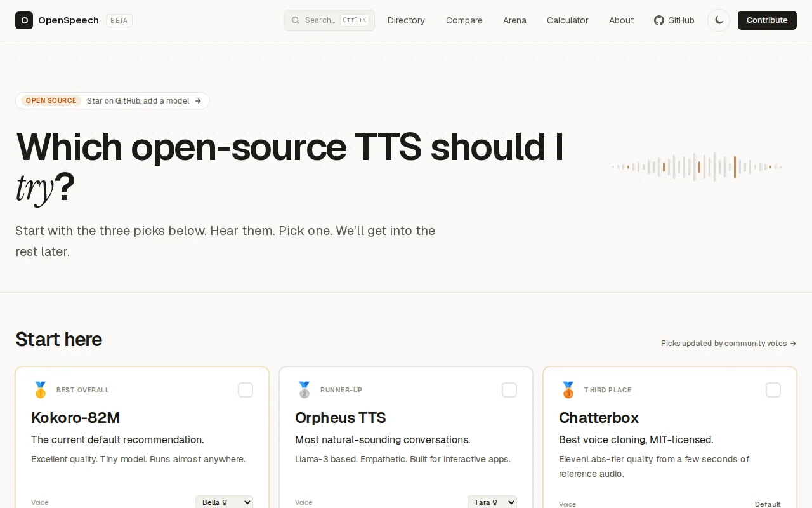Click the OpenSpeech logo icon
The width and height of the screenshot is (812, 508).
point(24,20)
